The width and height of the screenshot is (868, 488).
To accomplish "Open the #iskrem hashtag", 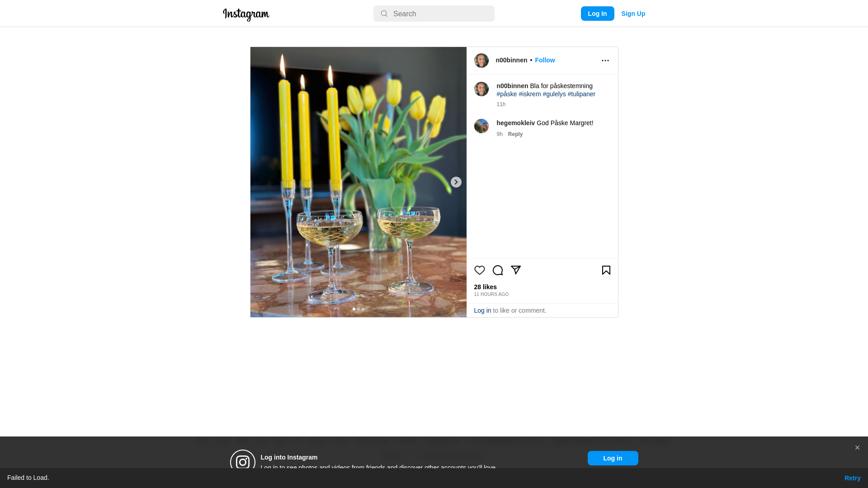I will click(529, 94).
